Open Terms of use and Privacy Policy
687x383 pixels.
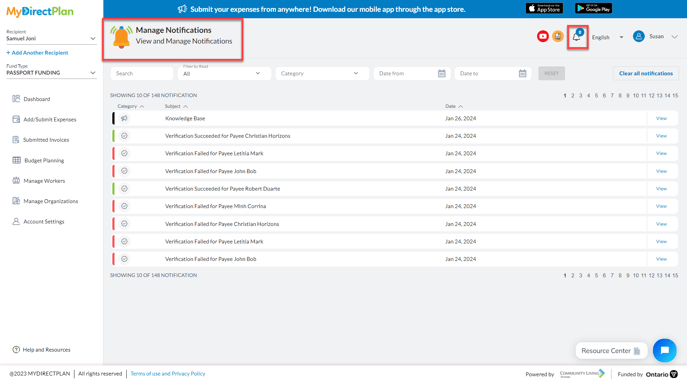168,374
